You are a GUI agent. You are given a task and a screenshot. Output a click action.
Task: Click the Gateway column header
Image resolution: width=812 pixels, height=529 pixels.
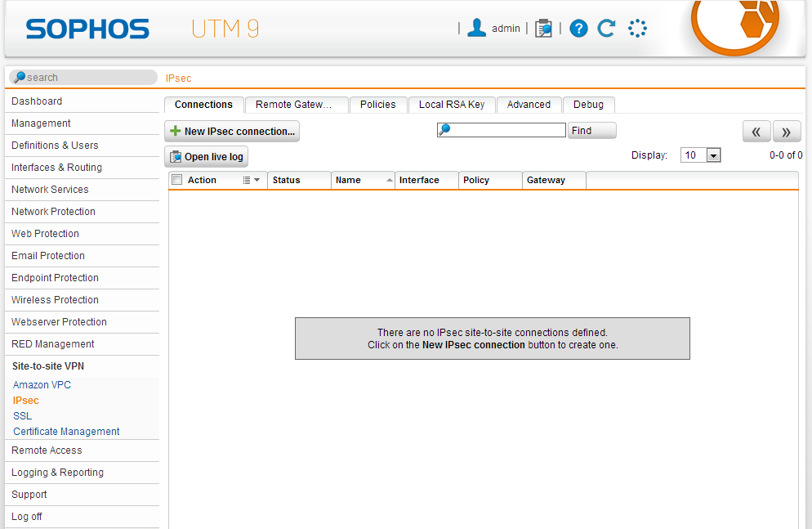(554, 180)
